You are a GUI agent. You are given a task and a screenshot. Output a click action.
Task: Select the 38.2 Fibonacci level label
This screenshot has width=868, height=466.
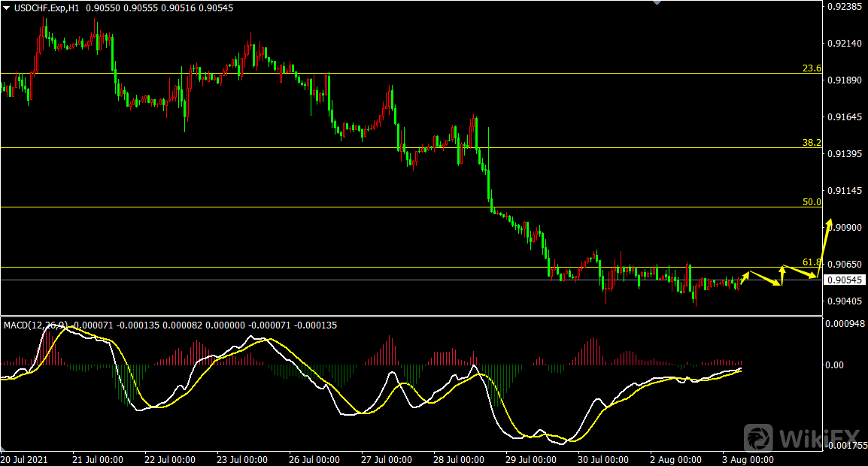point(811,142)
